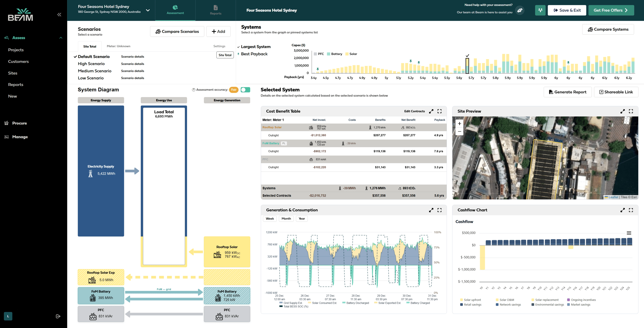Toggle the Retail savings series in Cashflow legend

pyautogui.click(x=471, y=305)
